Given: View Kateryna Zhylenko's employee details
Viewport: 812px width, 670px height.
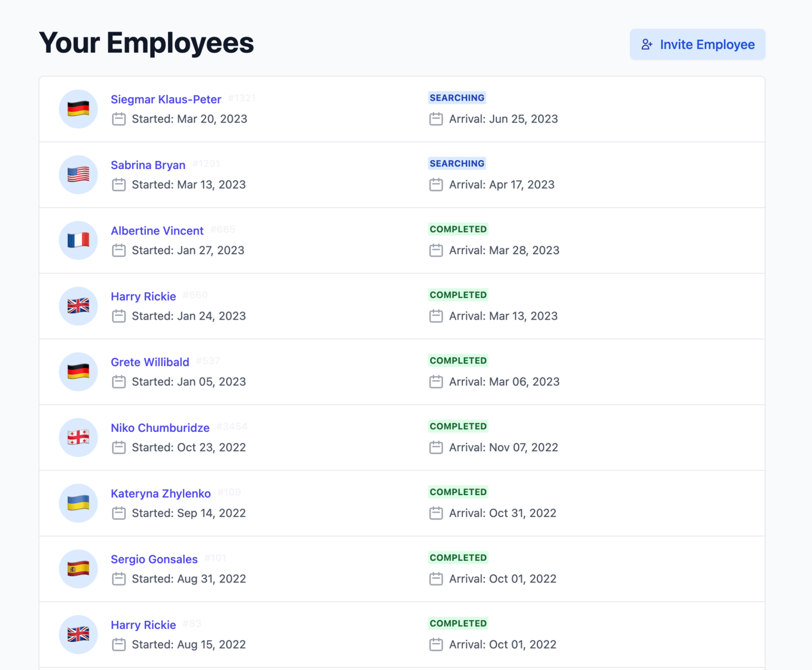Looking at the screenshot, I should (160, 493).
